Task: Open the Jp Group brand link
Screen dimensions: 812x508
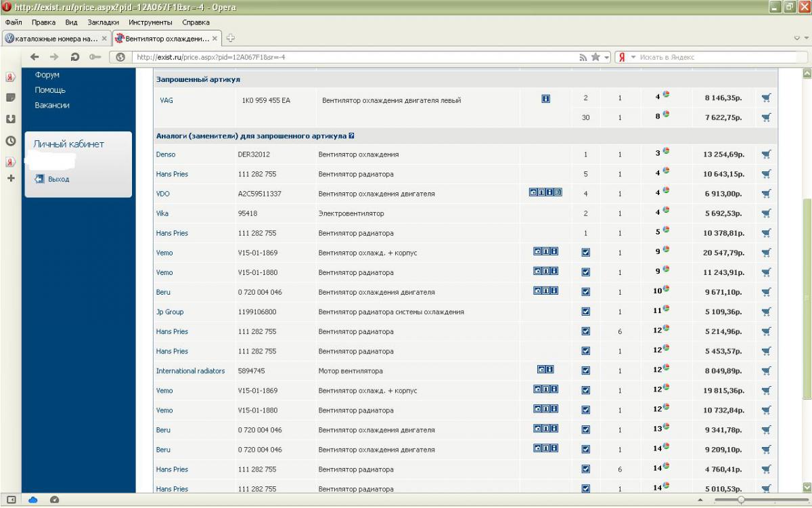Action: 170,312
